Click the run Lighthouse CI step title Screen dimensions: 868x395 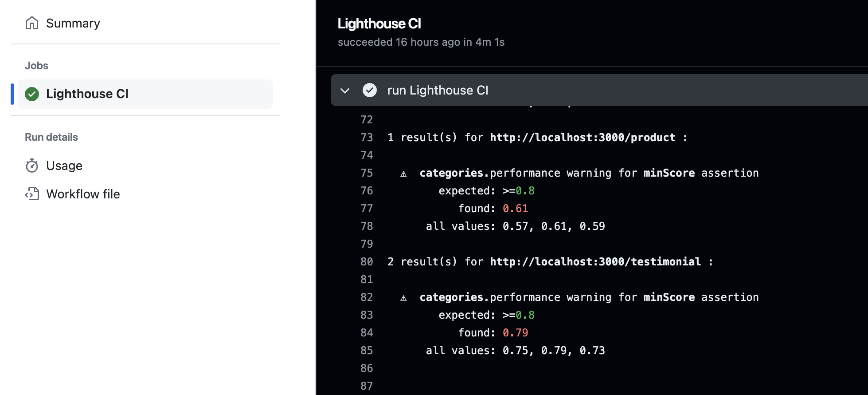438,90
